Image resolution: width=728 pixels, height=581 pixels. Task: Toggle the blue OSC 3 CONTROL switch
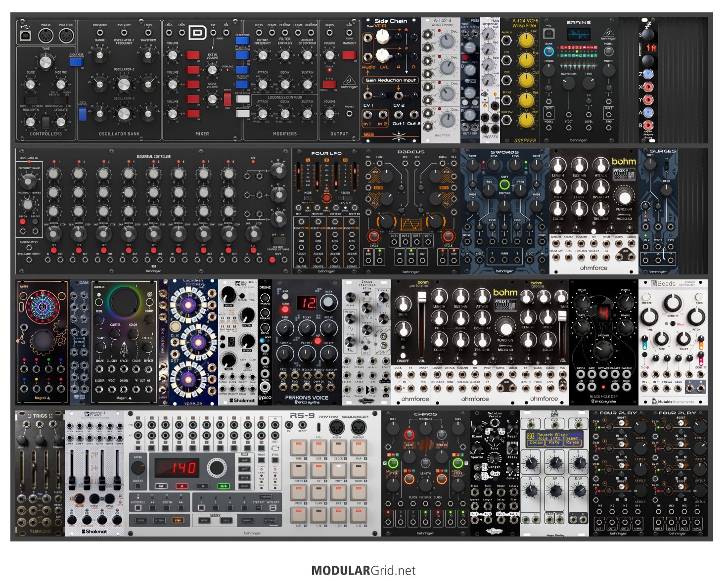83,114
